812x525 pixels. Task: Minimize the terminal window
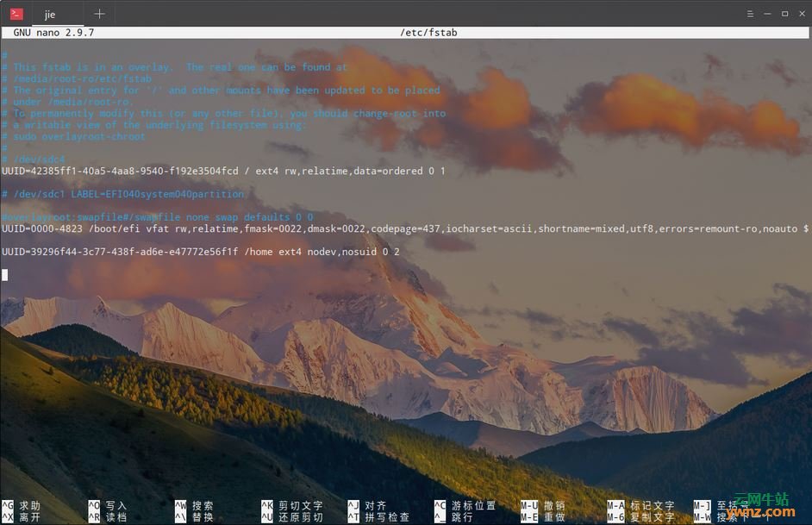pyautogui.click(x=767, y=14)
